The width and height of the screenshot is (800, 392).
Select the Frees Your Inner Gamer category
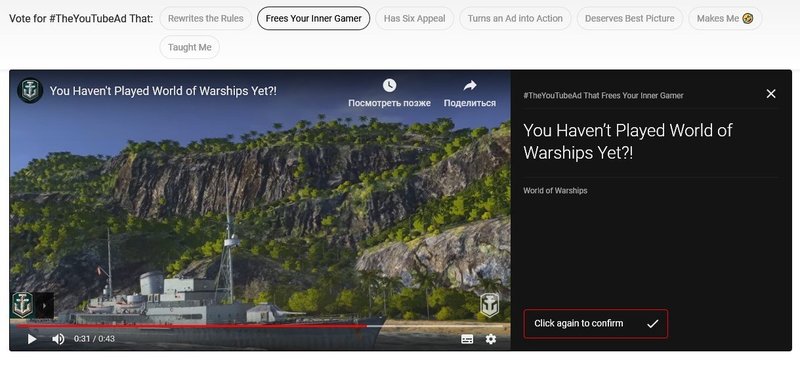(313, 18)
